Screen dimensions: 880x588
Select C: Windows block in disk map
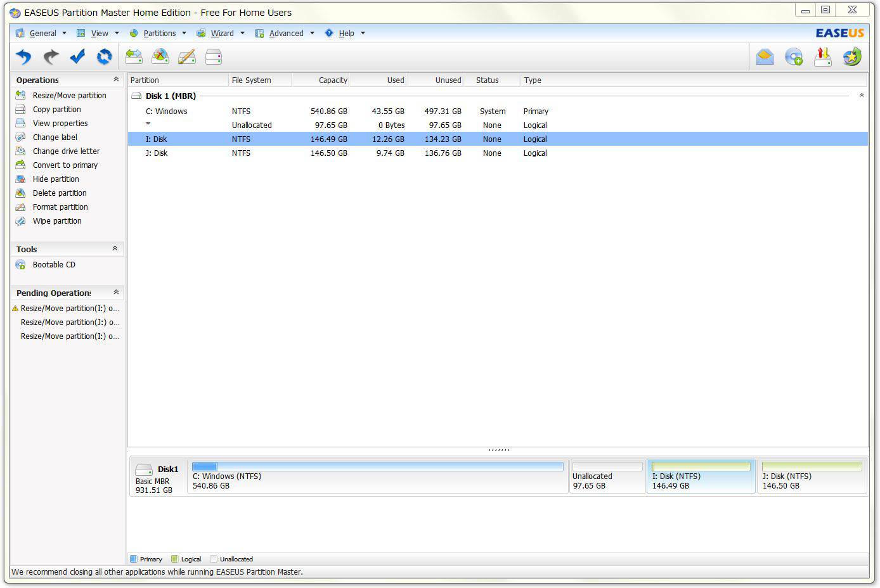(377, 476)
